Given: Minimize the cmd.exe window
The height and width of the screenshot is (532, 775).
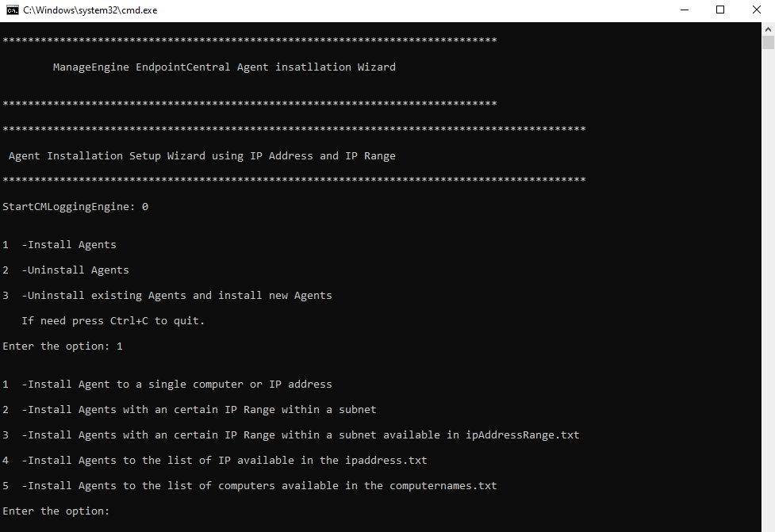Looking at the screenshot, I should 685,10.
